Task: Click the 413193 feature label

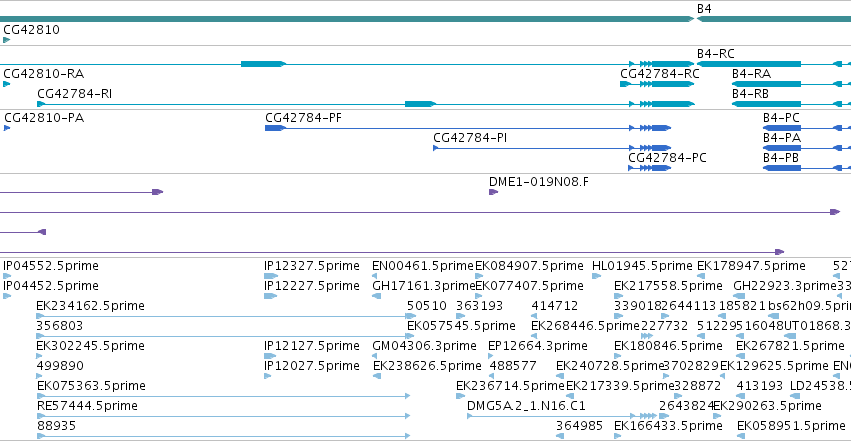Action: tap(759, 386)
